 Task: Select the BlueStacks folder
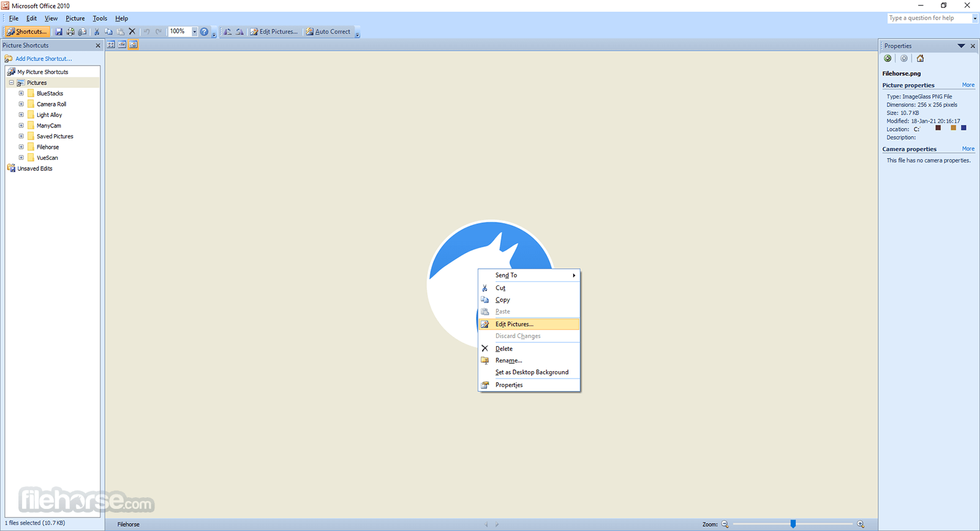[50, 94]
